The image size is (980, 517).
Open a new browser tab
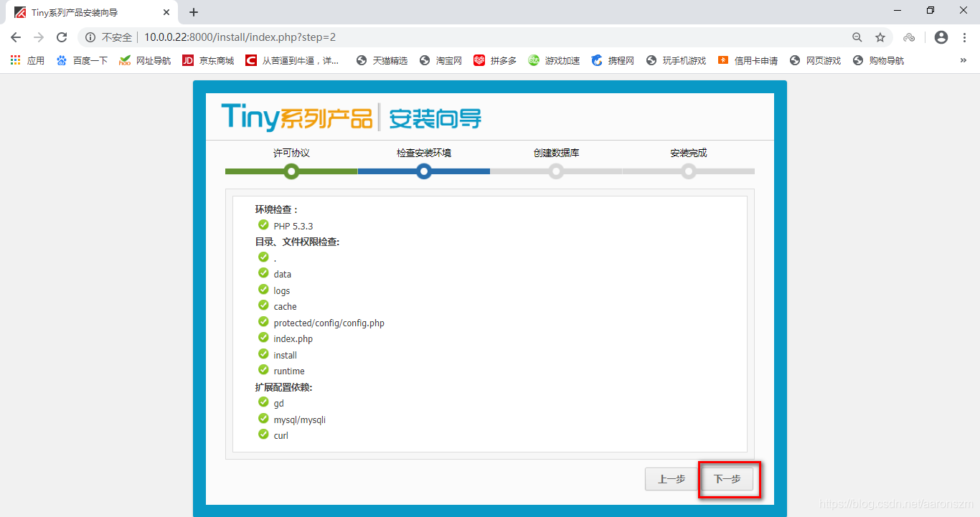(194, 12)
